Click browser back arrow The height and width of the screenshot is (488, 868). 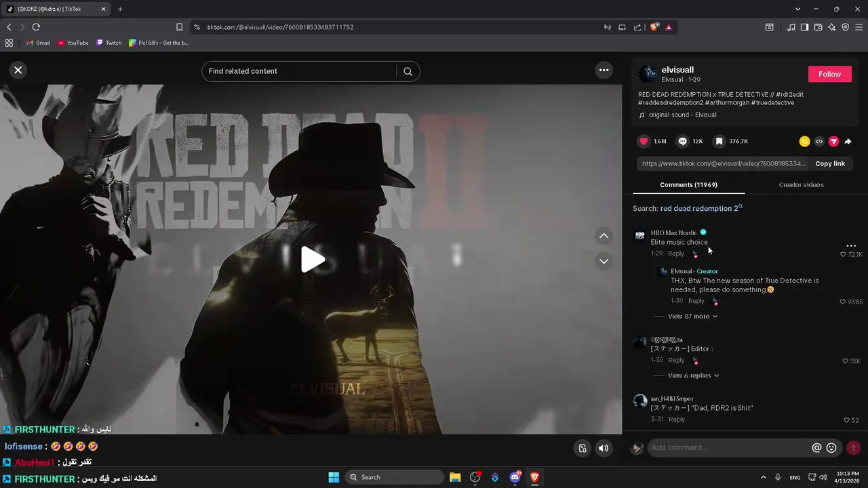[x=9, y=27]
